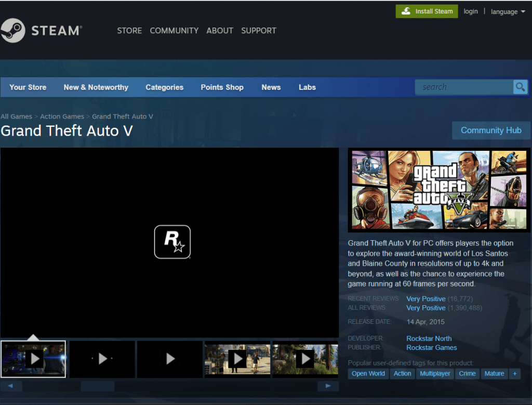
Task: Select the STORE menu item
Action: pyautogui.click(x=129, y=31)
